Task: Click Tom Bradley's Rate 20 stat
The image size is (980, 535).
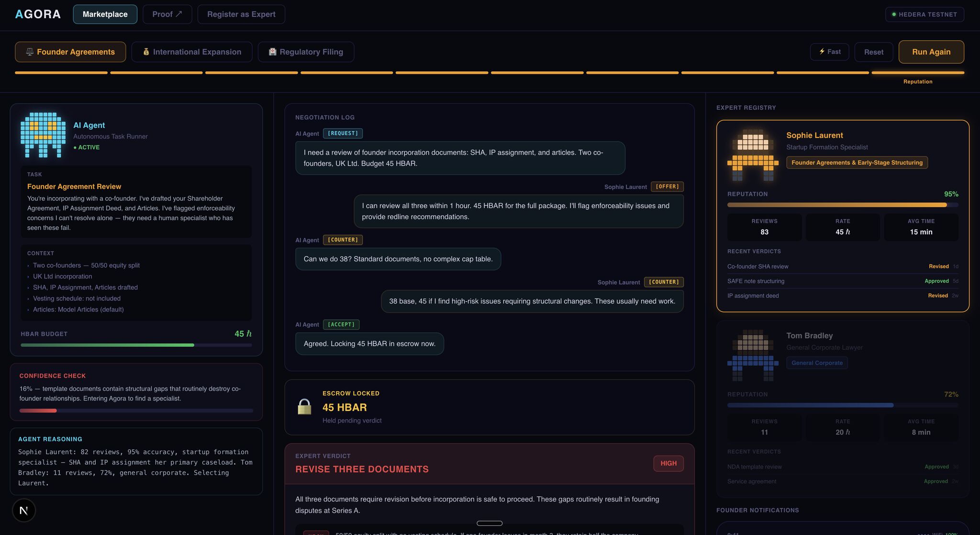Action: click(x=843, y=428)
